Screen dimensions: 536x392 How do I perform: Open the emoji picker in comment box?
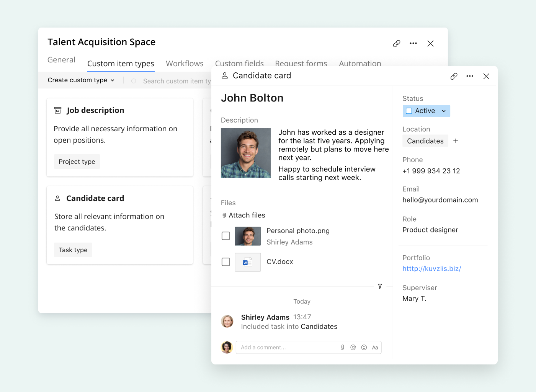364,347
